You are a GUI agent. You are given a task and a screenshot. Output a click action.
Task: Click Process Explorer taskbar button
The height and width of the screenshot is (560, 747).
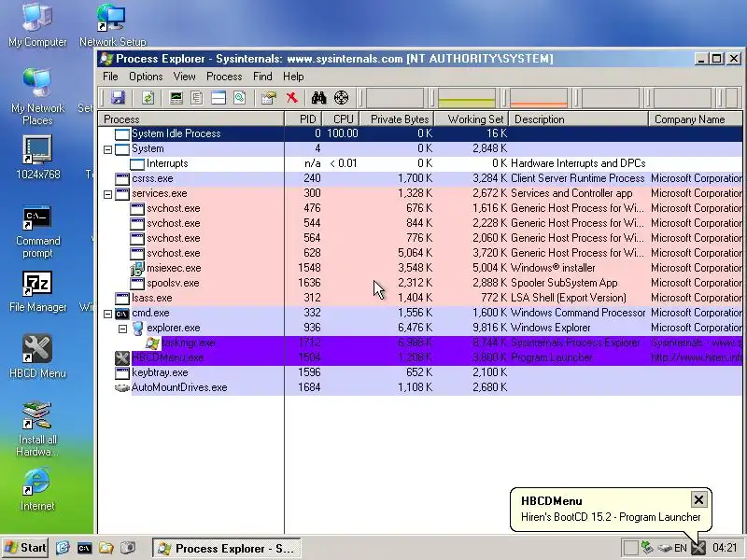[227, 548]
